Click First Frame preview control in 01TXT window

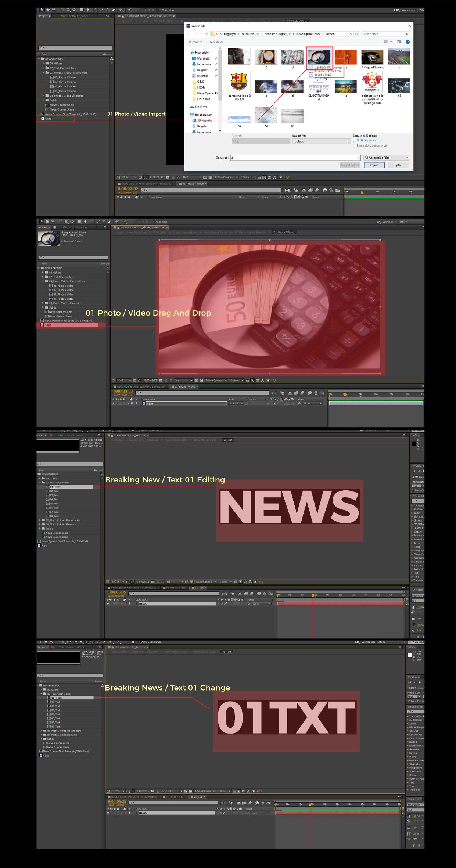410,682
